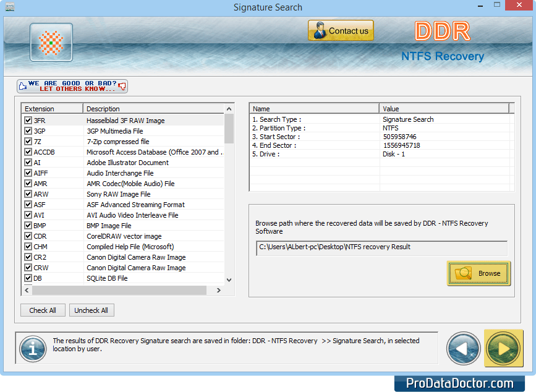
Task: Click the Contact us button
Action: [x=341, y=30]
